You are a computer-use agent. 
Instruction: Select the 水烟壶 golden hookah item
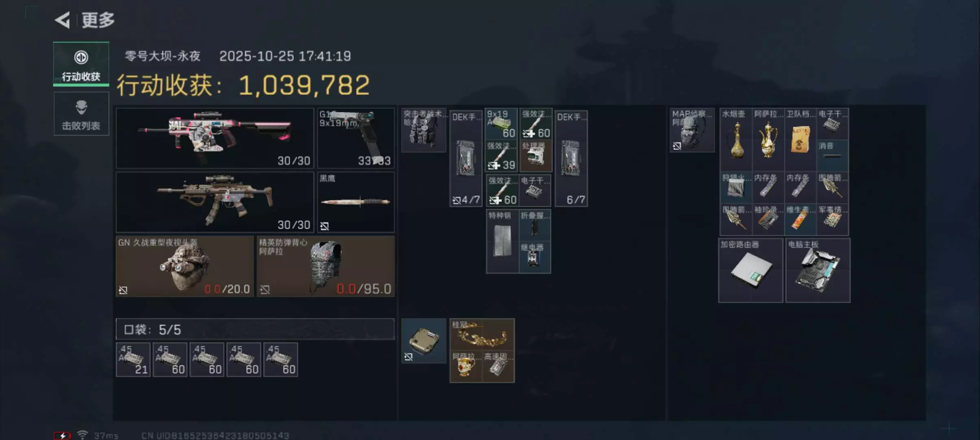[736, 139]
